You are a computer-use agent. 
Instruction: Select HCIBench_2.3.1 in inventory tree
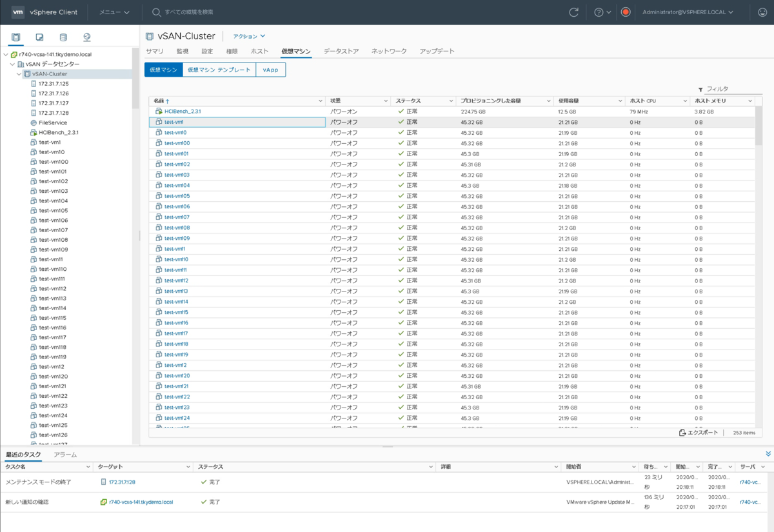click(x=58, y=133)
